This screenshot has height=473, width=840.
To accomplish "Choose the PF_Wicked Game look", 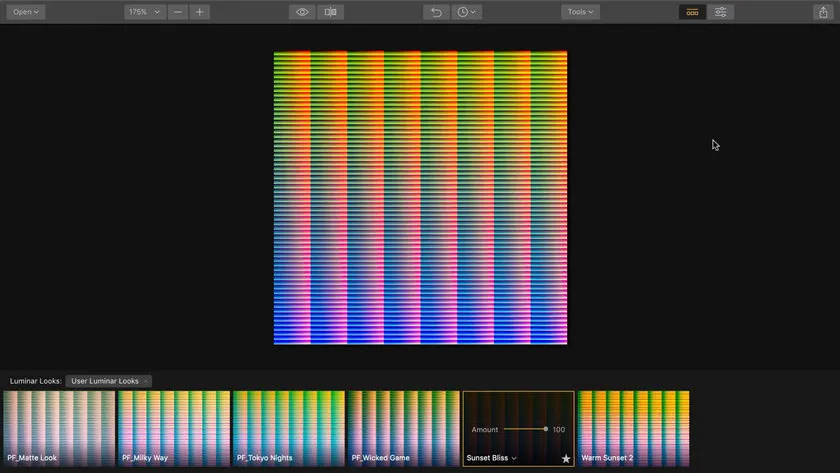I will [403, 428].
